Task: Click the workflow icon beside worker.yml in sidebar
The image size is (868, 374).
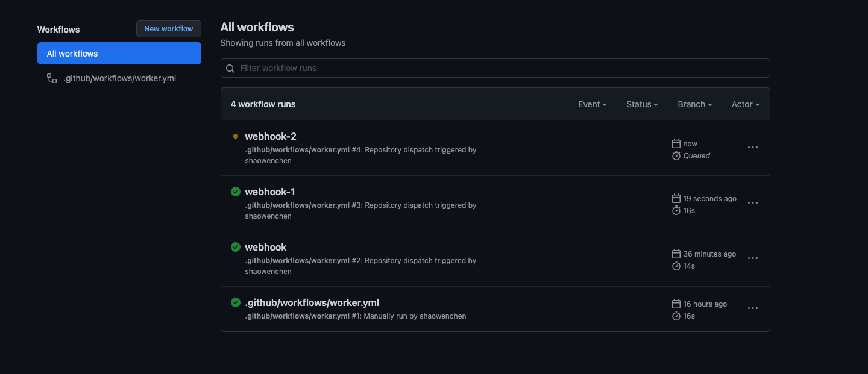Action: pos(52,78)
